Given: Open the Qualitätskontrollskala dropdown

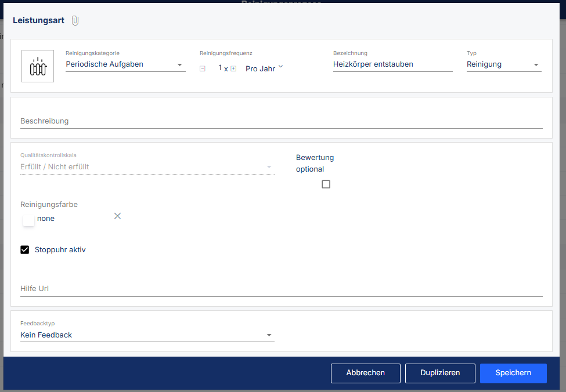Looking at the screenshot, I should click(147, 167).
